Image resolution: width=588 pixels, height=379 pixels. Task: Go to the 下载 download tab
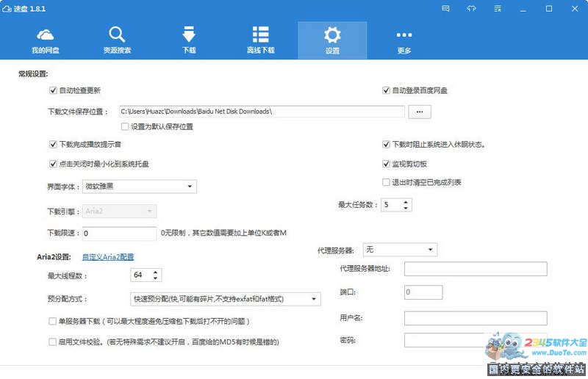[189, 40]
